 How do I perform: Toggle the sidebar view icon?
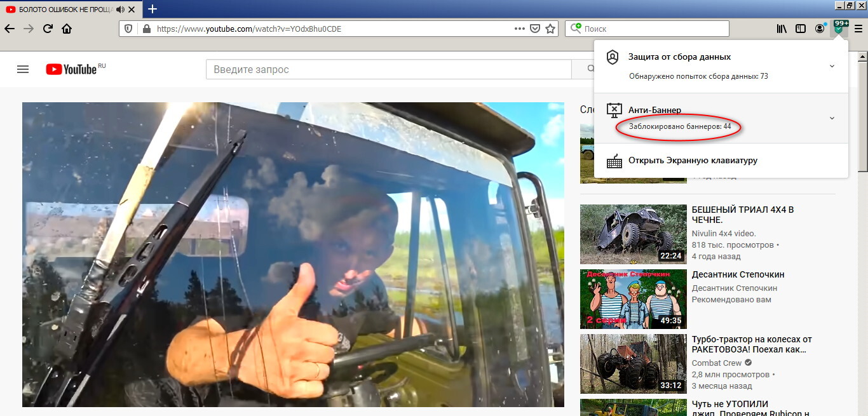(x=801, y=29)
